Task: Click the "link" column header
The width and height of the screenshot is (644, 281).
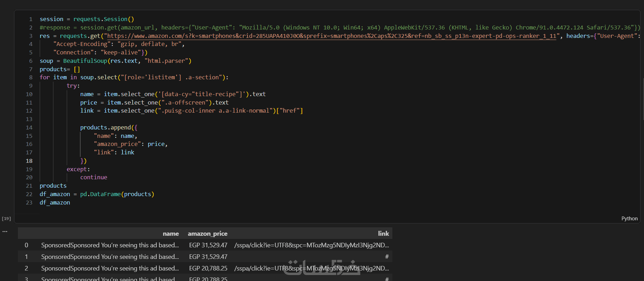Action: tap(383, 234)
